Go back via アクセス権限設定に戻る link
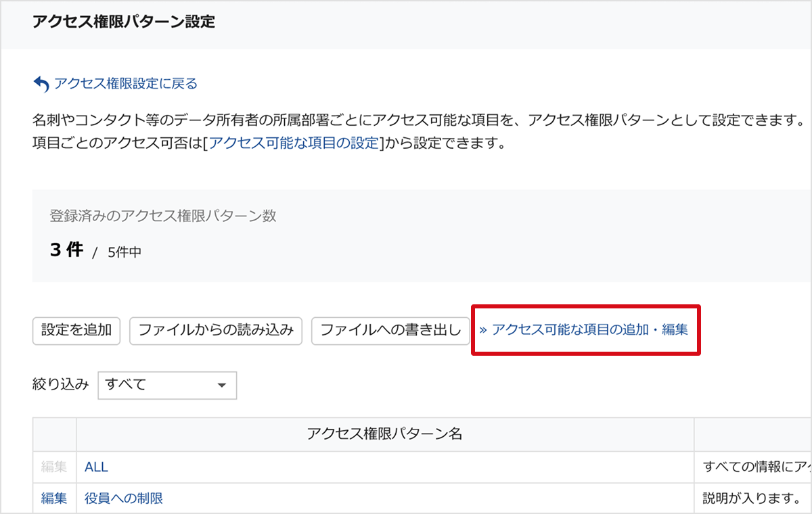The width and height of the screenshot is (812, 514). (125, 84)
